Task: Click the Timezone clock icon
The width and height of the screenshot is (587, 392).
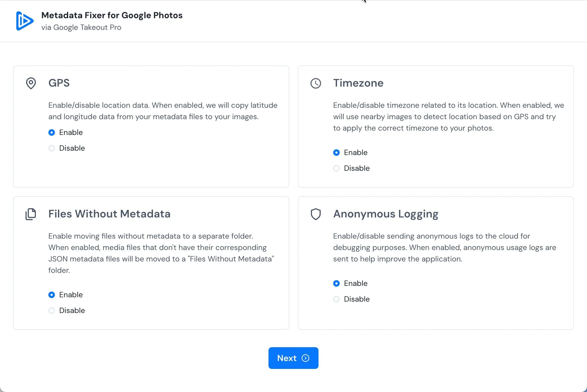Action: coord(316,83)
